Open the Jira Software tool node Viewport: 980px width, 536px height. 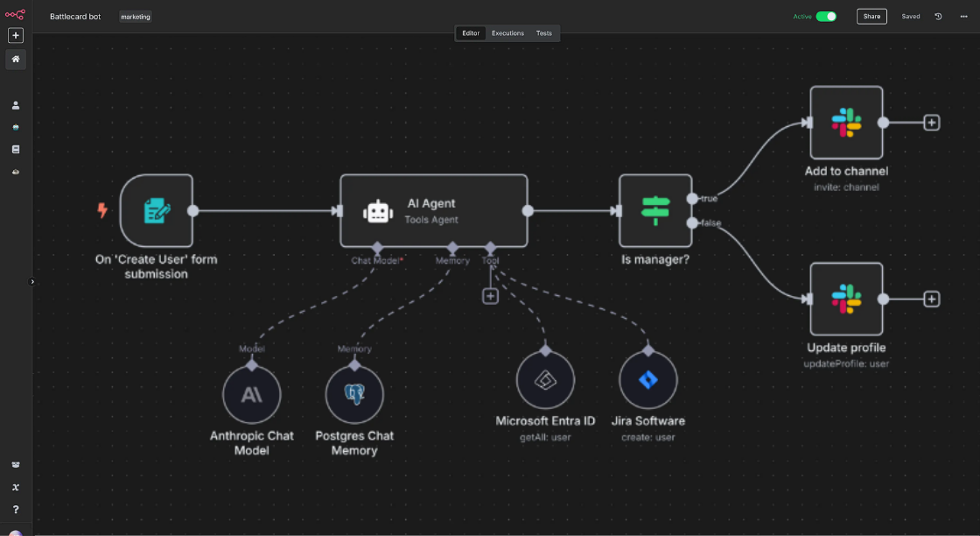[648, 380]
